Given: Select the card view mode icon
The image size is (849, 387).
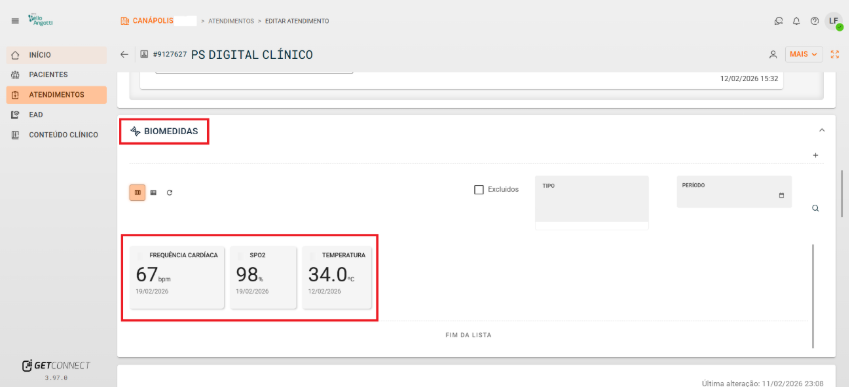Looking at the screenshot, I should [138, 192].
